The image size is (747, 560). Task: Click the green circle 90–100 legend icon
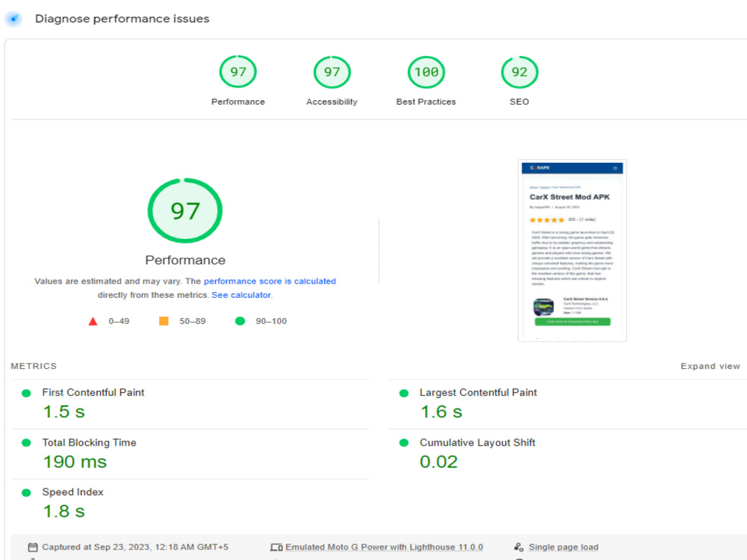(x=240, y=321)
